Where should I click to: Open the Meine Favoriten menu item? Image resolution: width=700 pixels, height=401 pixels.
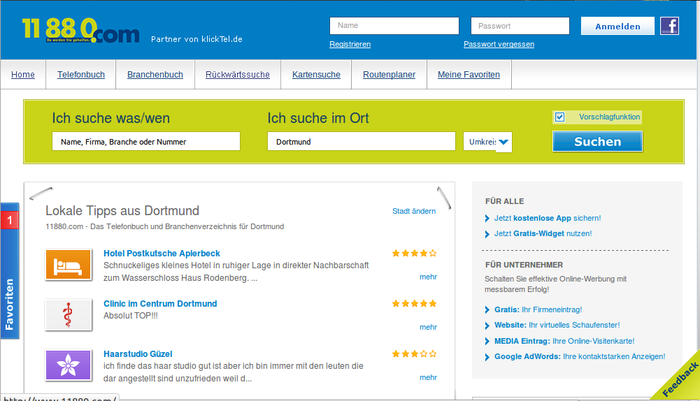point(469,75)
